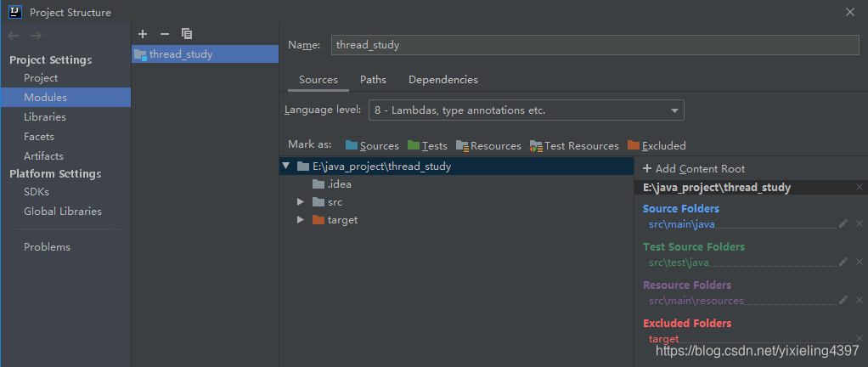Go back with left arrow
Screen dimensions: 868x367
click(14, 36)
